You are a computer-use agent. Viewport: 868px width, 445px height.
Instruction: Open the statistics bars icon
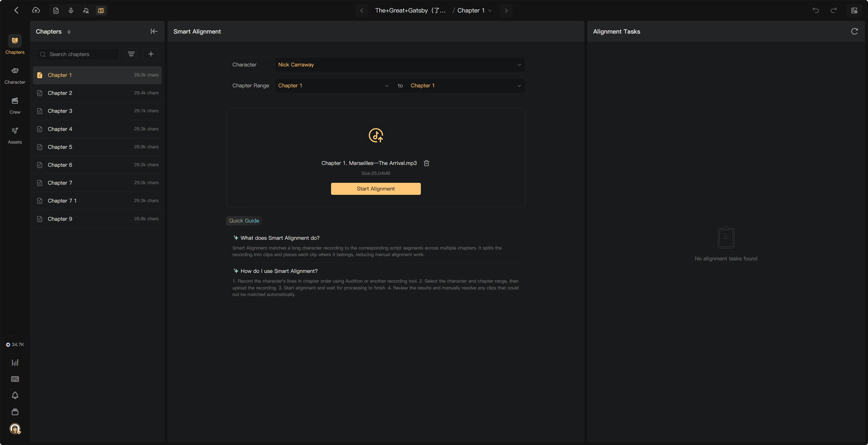[15, 362]
